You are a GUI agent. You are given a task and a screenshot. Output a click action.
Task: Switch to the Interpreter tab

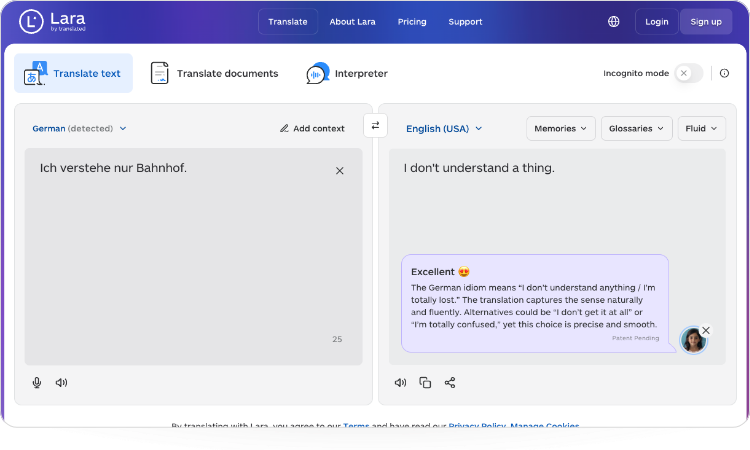[x=347, y=73]
